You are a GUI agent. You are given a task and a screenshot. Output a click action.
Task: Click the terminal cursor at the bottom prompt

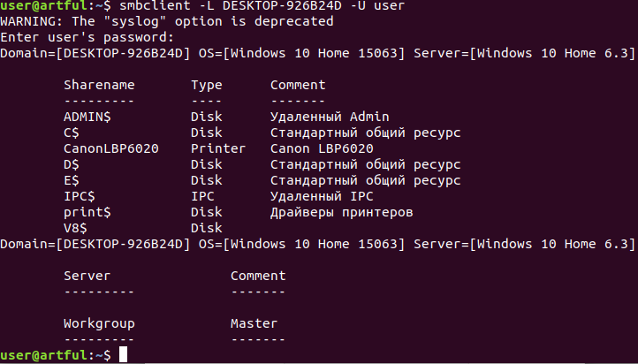(x=124, y=355)
